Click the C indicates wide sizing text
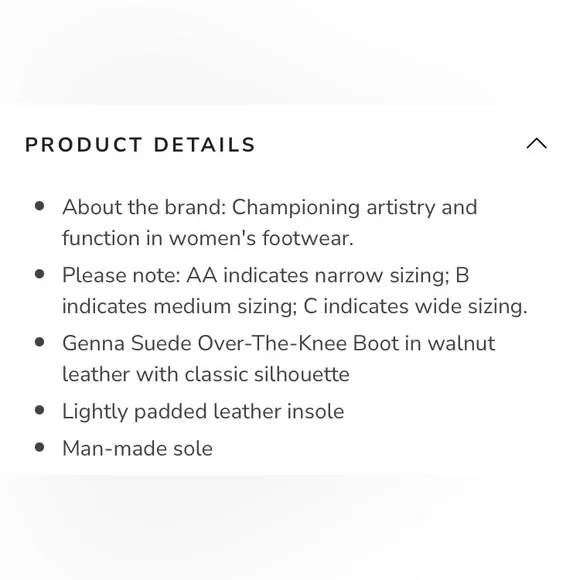Viewport: 580px width, 580px height. tap(415, 307)
